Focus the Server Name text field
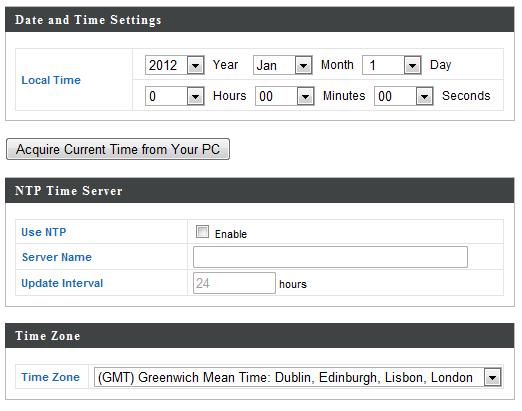Viewport: 522px width, 411px height. click(x=330, y=257)
